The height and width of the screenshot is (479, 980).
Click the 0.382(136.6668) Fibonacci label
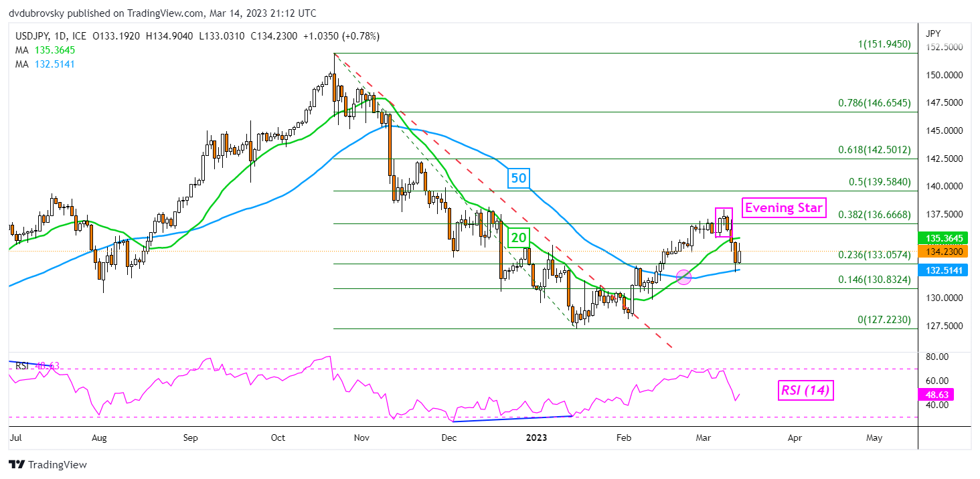[x=875, y=214]
